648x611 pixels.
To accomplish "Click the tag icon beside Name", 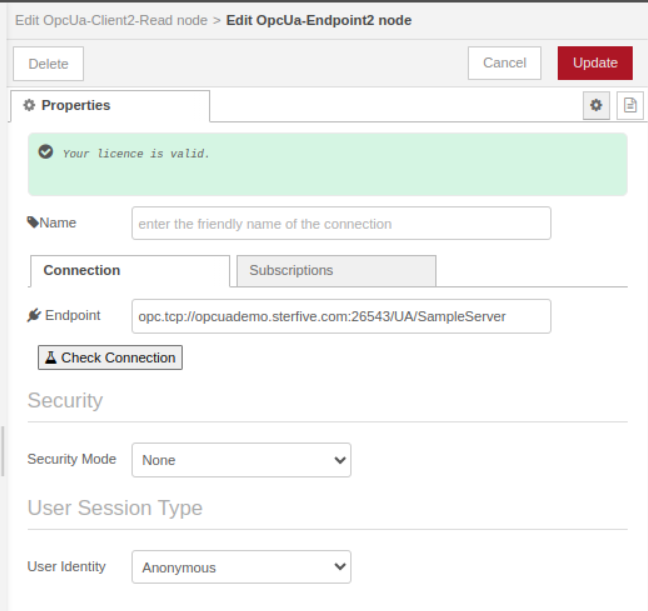I will click(33, 223).
